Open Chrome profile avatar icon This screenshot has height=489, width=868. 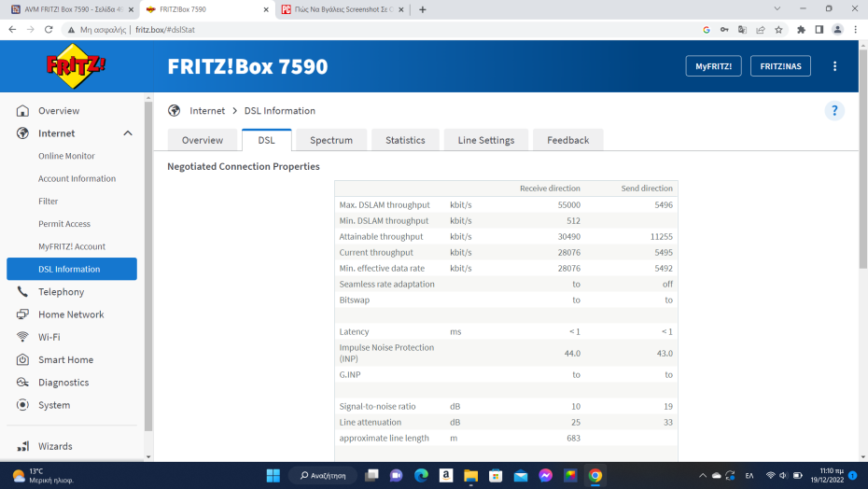point(837,30)
